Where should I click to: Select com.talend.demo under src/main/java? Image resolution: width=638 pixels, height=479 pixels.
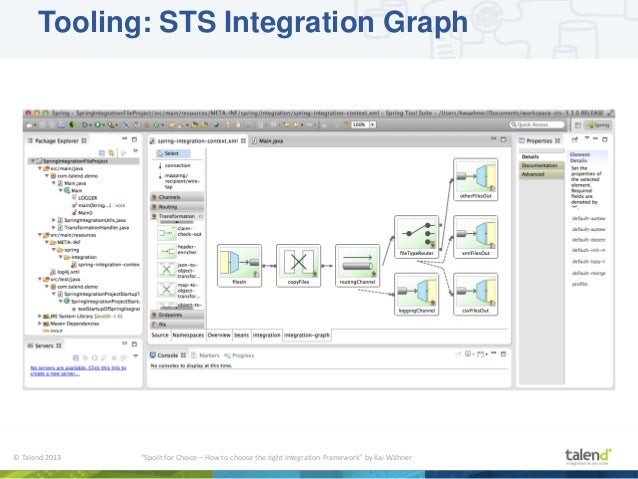click(x=74, y=176)
